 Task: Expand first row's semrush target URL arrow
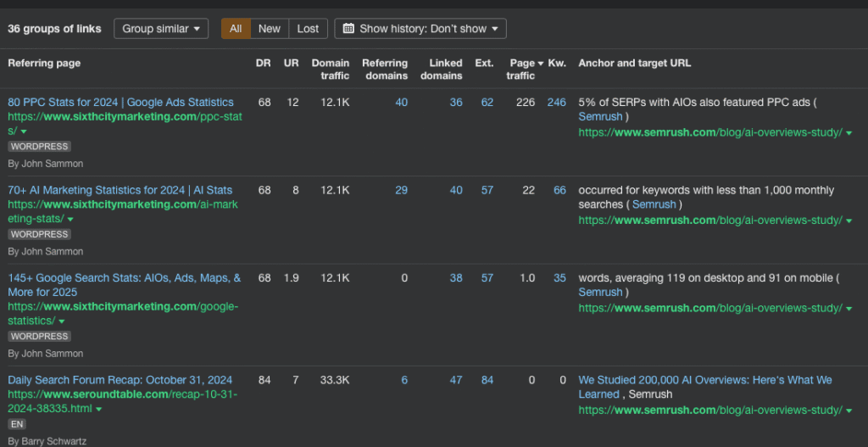click(849, 132)
